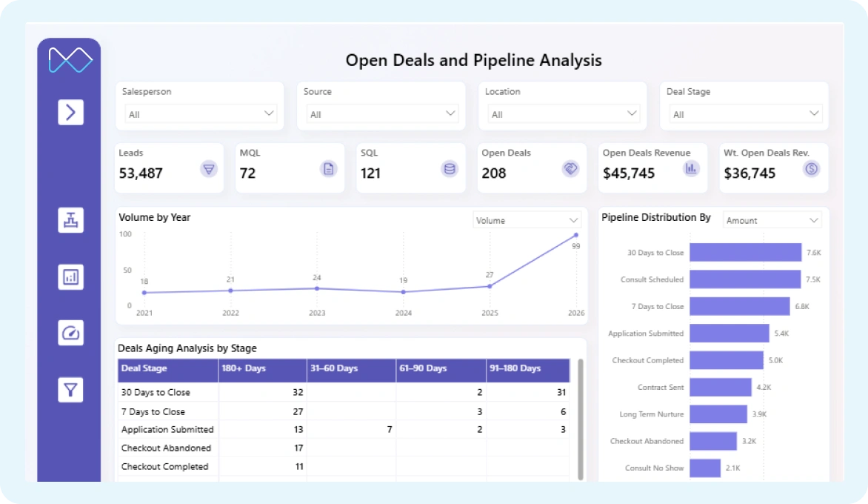Click the Leads value 53,487
This screenshot has width=868, height=504.
pyautogui.click(x=141, y=173)
